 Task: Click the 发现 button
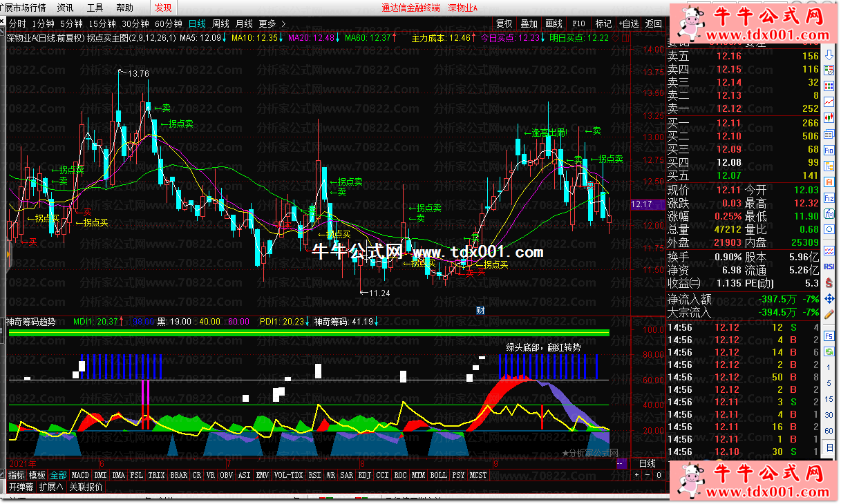coord(164,8)
